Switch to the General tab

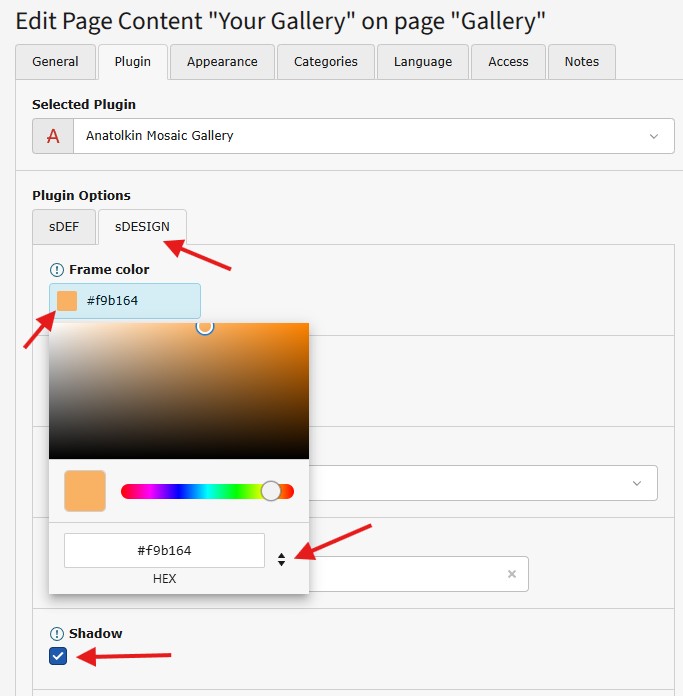point(55,62)
